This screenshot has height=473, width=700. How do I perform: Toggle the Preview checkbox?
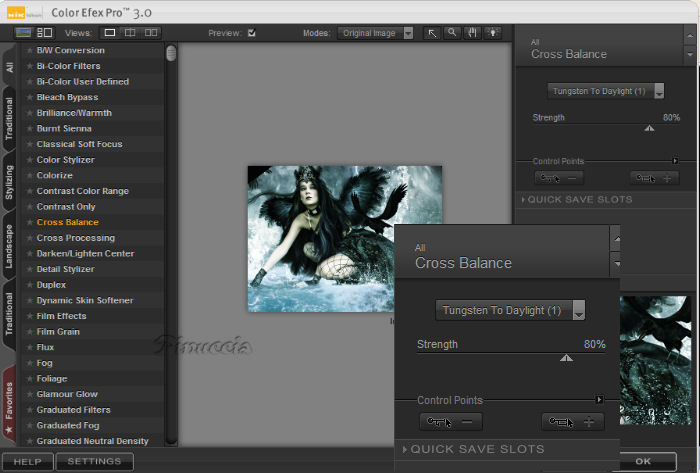(252, 33)
